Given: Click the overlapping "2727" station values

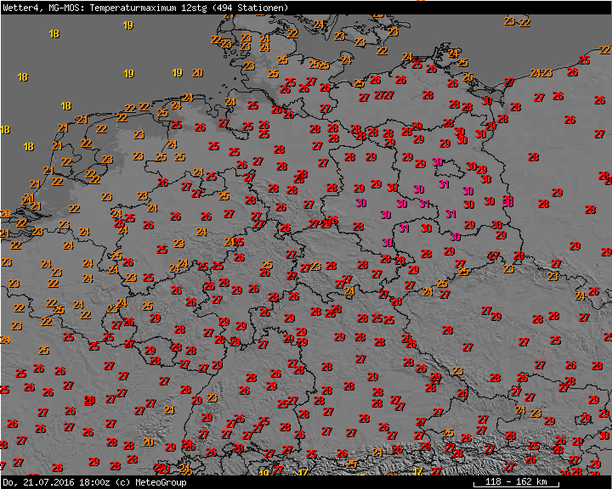Looking at the screenshot, I should pos(384,95).
